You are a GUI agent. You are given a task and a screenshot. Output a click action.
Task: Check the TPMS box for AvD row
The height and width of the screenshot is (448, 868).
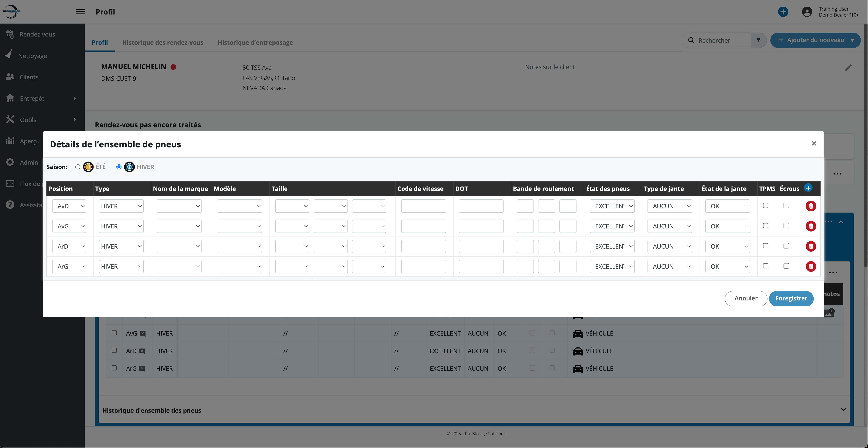[765, 205]
